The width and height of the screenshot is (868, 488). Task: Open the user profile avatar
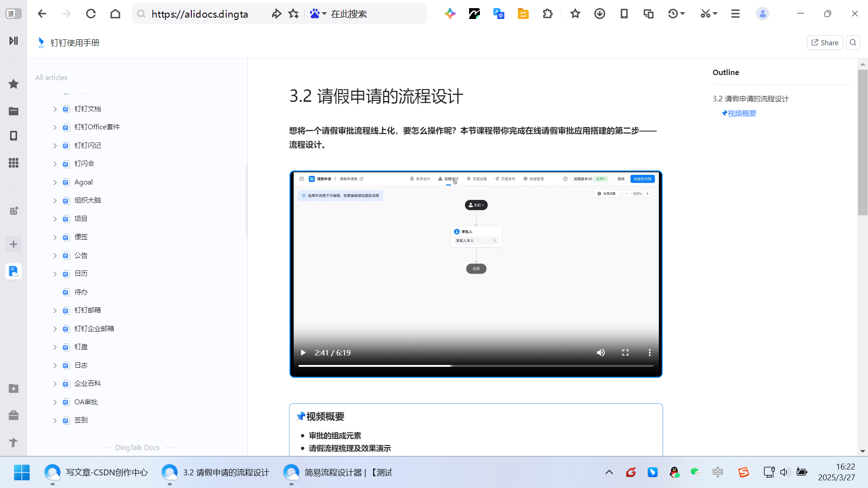point(763,14)
